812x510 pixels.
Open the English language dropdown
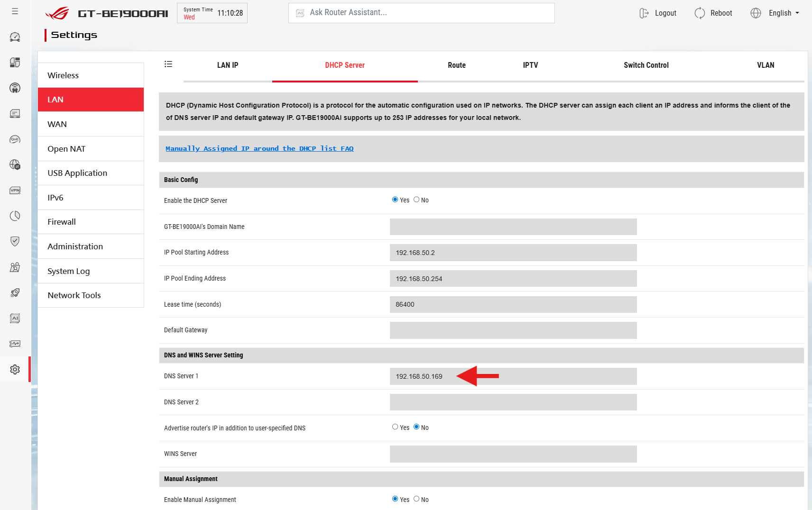click(775, 13)
